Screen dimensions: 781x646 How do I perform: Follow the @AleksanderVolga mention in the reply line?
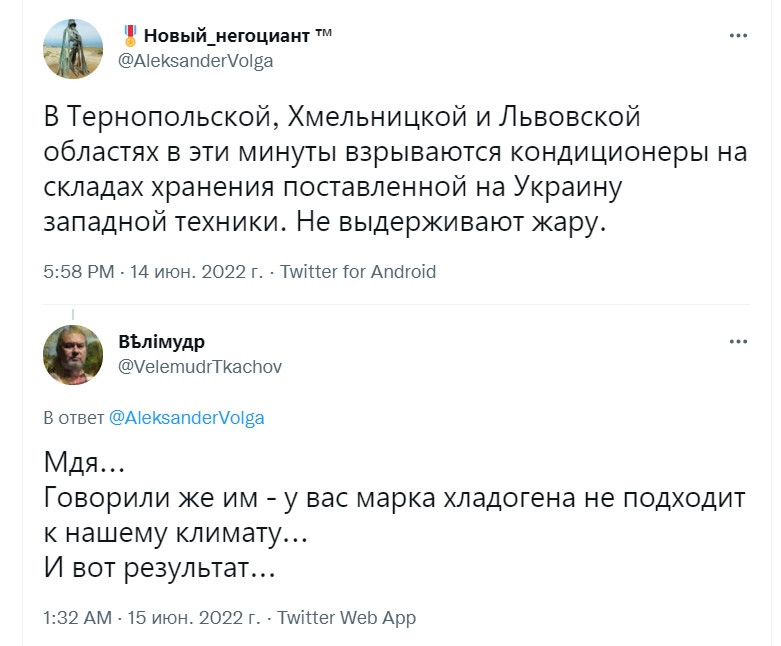pos(186,418)
